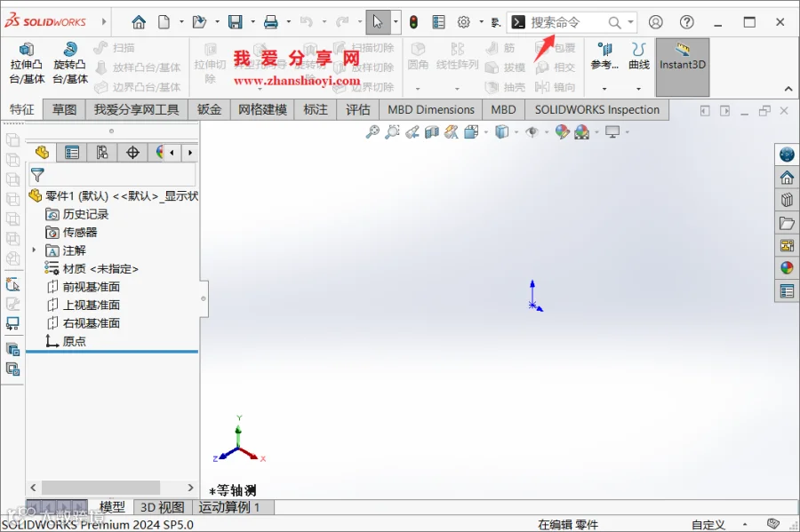The height and width of the screenshot is (532, 800).
Task: Open DimXpertManager crosshair tab
Action: click(x=132, y=153)
